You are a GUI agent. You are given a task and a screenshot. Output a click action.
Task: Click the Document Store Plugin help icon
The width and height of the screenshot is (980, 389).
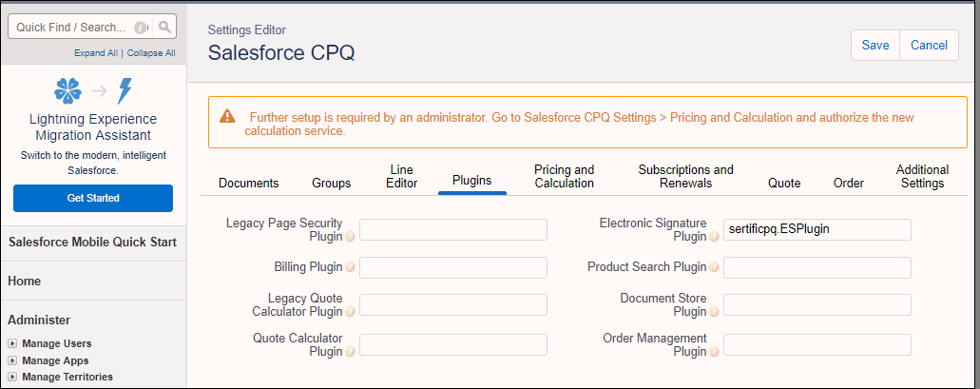(714, 311)
